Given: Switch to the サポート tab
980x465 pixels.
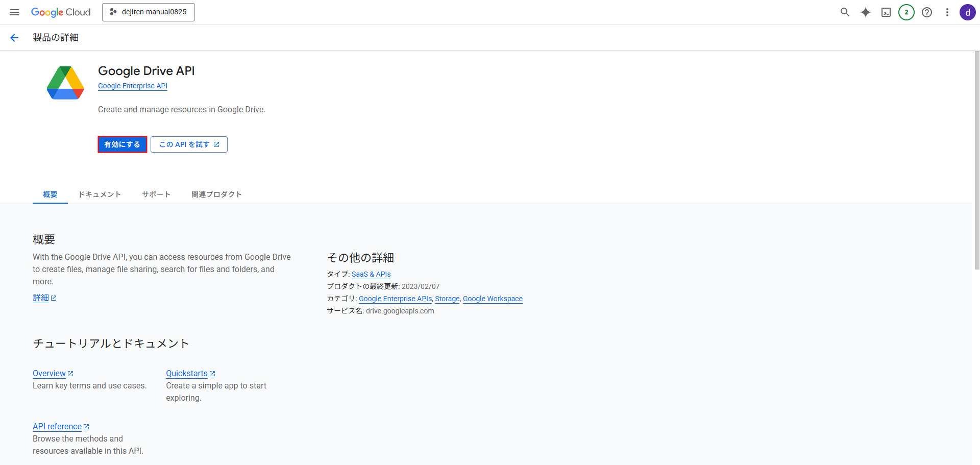Looking at the screenshot, I should pos(156,194).
